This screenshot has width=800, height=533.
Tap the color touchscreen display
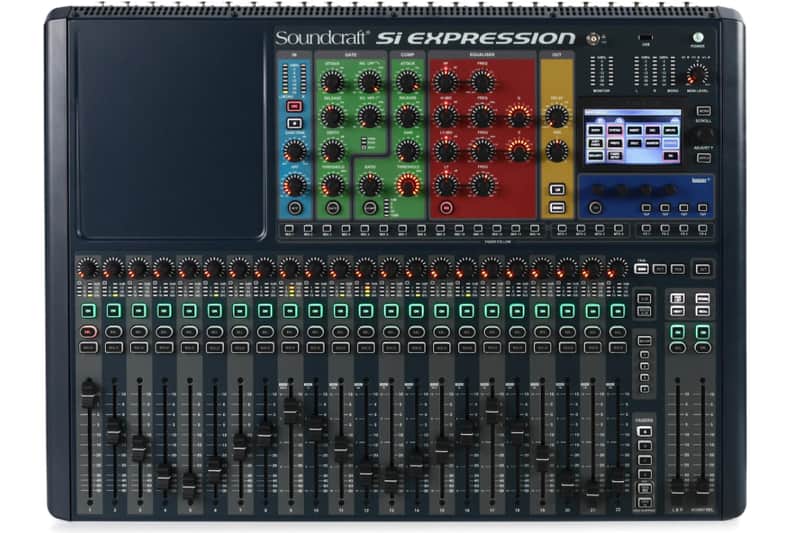pyautogui.click(x=633, y=136)
